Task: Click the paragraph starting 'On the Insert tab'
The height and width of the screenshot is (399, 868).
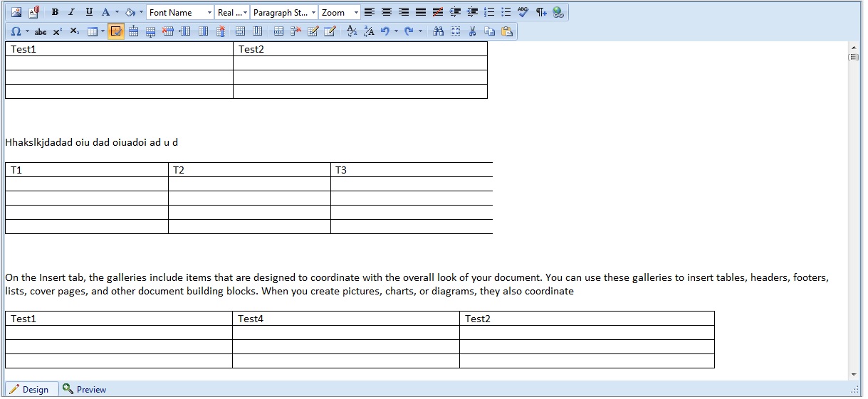Action: (417, 284)
